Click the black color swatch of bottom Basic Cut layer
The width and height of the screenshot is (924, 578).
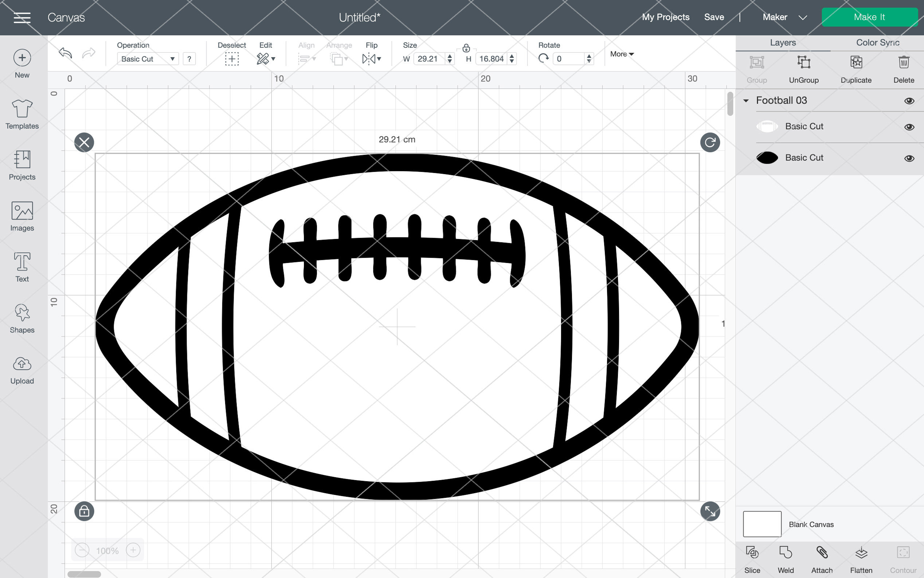coord(767,157)
